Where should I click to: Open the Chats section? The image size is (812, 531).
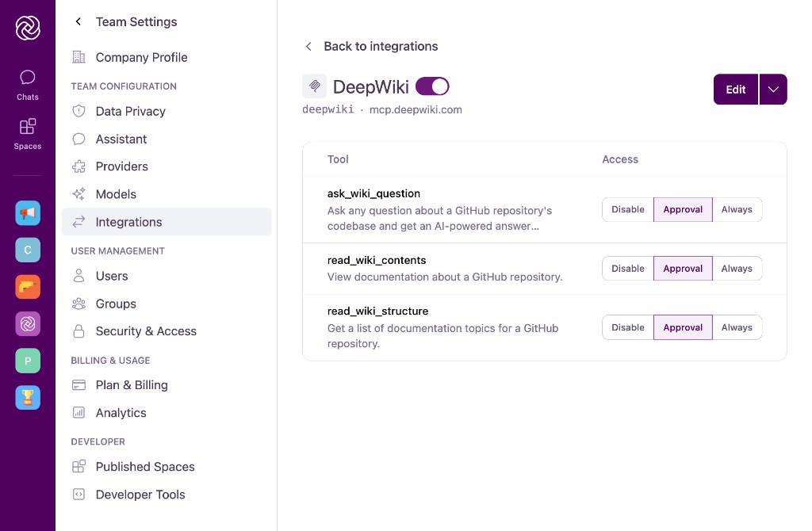point(28,86)
